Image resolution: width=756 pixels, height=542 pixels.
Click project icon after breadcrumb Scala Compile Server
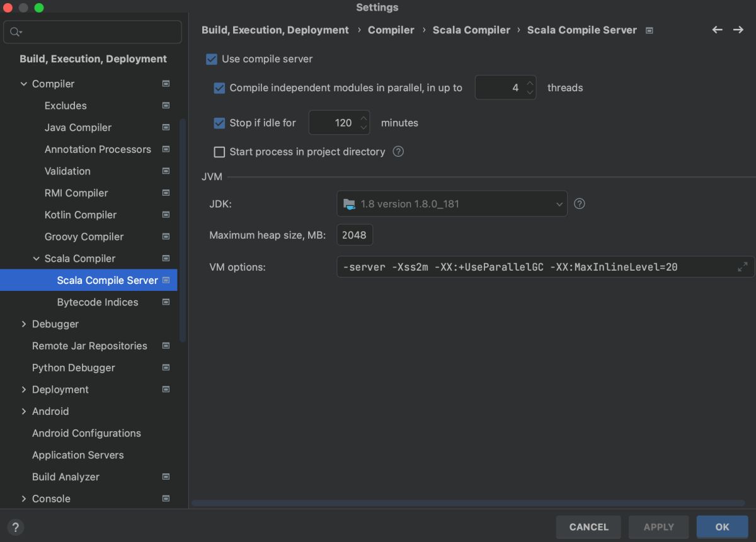tap(650, 30)
